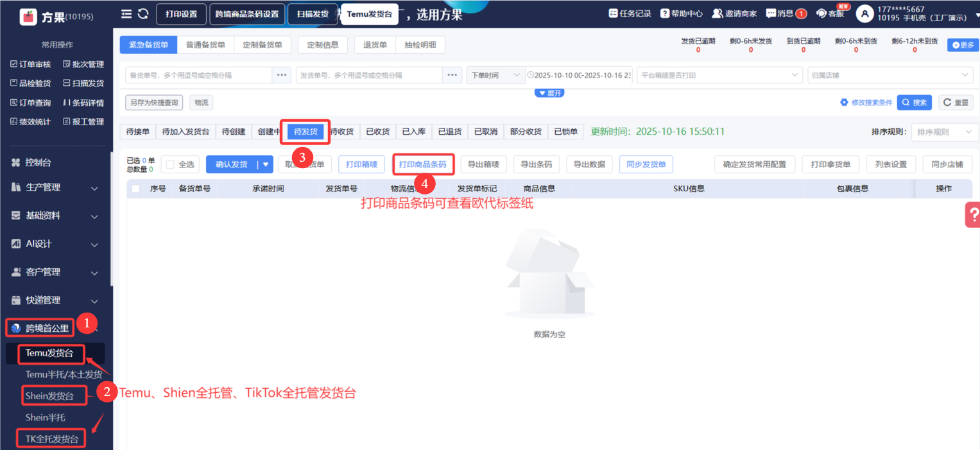Expand AI设计 menu
Viewport: 980px width, 450px height.
click(55, 244)
